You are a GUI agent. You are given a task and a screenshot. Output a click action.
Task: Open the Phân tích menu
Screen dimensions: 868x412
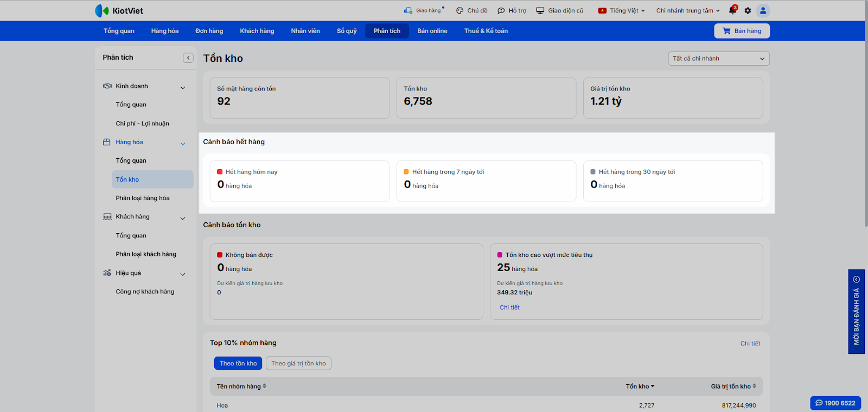click(387, 31)
